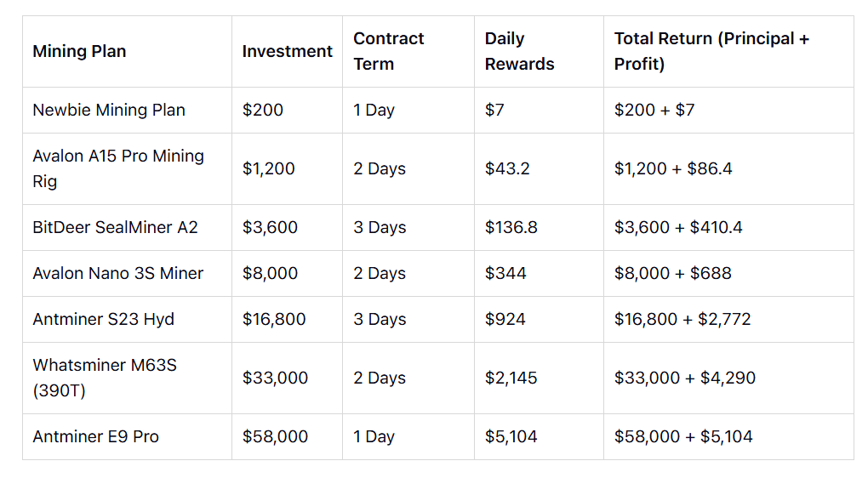Image resolution: width=868 pixels, height=478 pixels.
Task: Click the Avalon Nano 3S Miner cell
Action: pos(118,274)
